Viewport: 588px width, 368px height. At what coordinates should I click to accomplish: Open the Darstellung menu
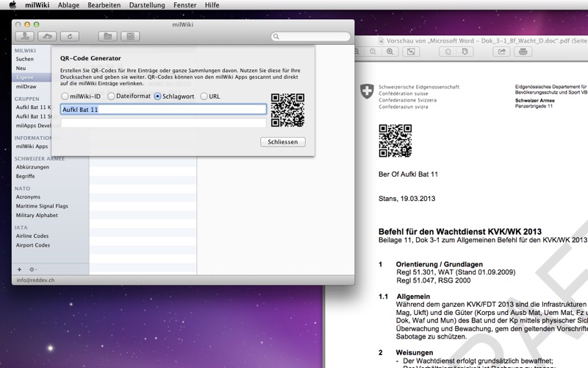(147, 5)
